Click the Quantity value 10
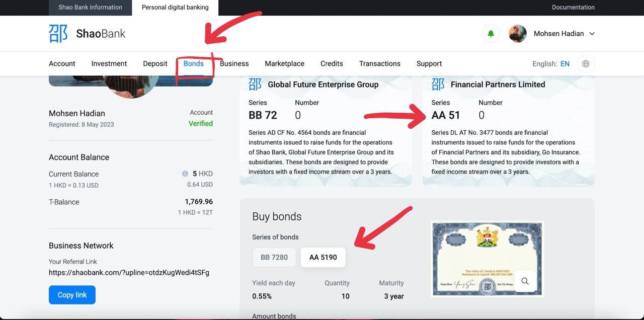The image size is (644, 320). tap(346, 296)
